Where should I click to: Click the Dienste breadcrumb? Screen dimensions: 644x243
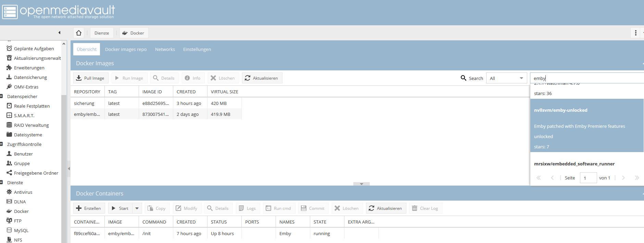click(x=102, y=33)
